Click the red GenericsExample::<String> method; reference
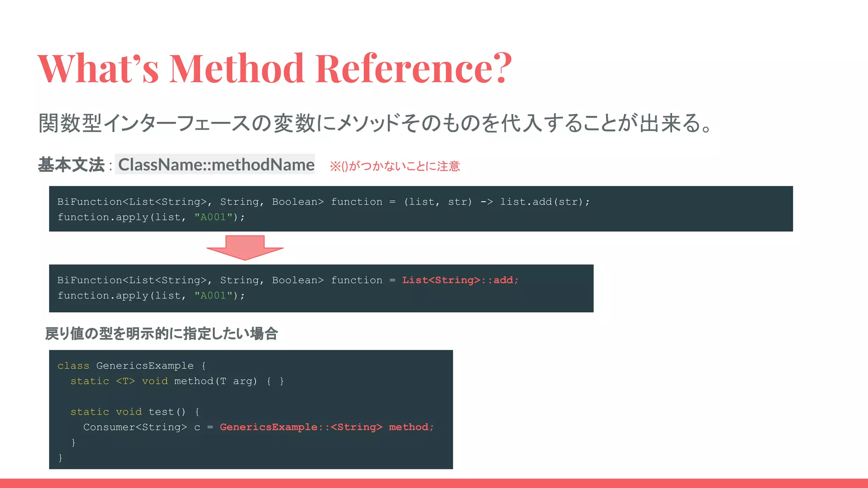This screenshot has width=868, height=488. 327,427
